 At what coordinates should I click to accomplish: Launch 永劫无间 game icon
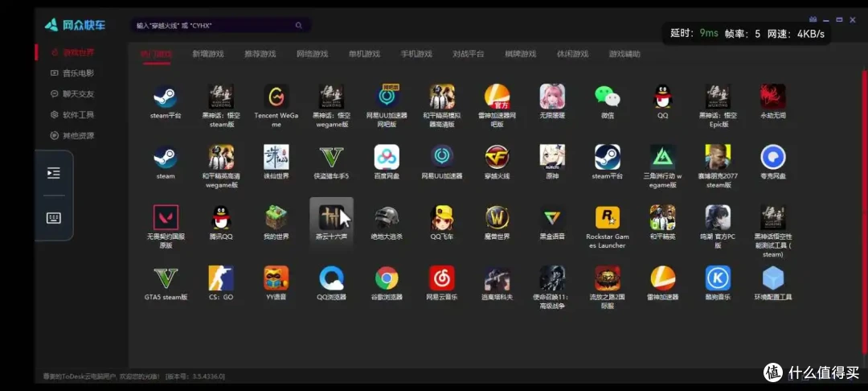pyautogui.click(x=773, y=97)
